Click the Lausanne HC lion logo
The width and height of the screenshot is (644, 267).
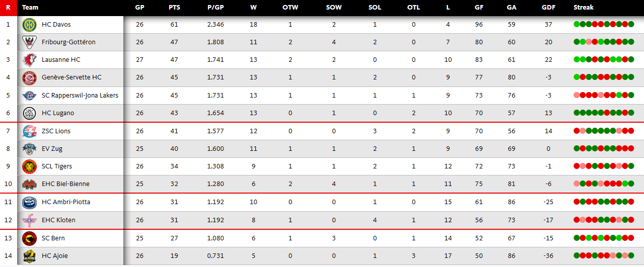pyautogui.click(x=29, y=60)
